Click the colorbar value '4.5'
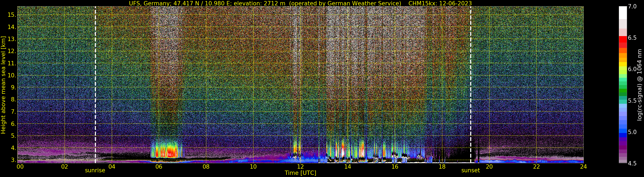644x177 pixels. [x=632, y=163]
